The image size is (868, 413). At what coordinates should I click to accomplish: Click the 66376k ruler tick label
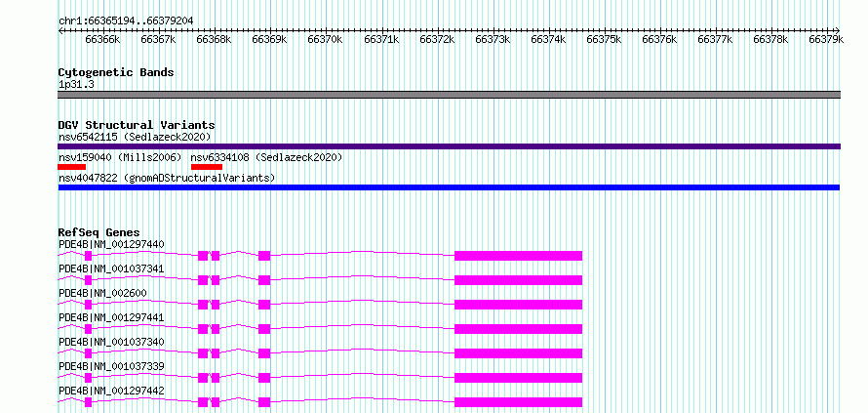tap(660, 39)
